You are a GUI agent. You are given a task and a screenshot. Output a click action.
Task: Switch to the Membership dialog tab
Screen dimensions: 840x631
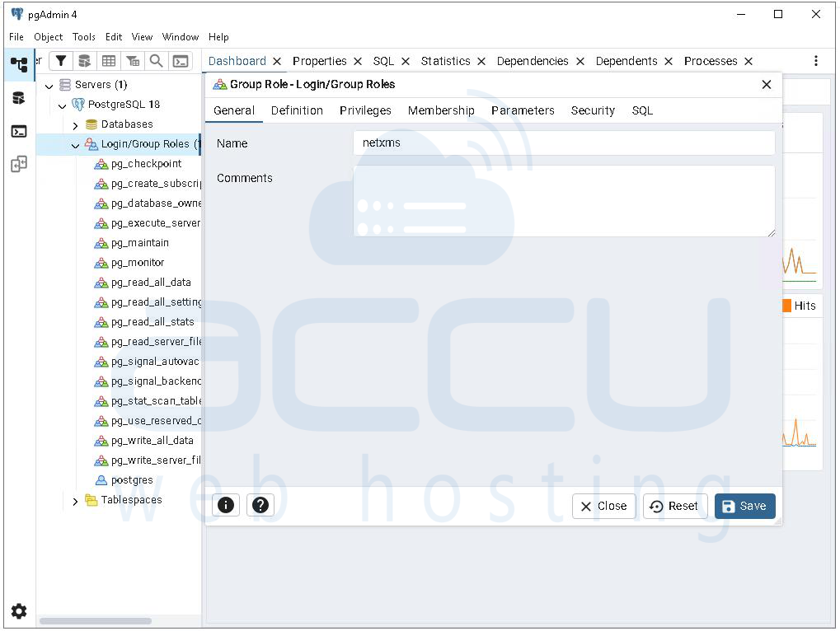click(441, 110)
